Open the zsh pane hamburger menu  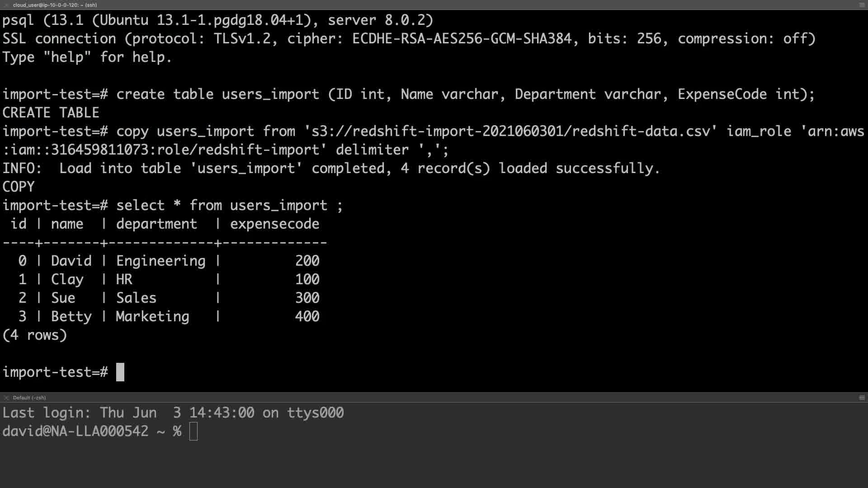(x=862, y=398)
